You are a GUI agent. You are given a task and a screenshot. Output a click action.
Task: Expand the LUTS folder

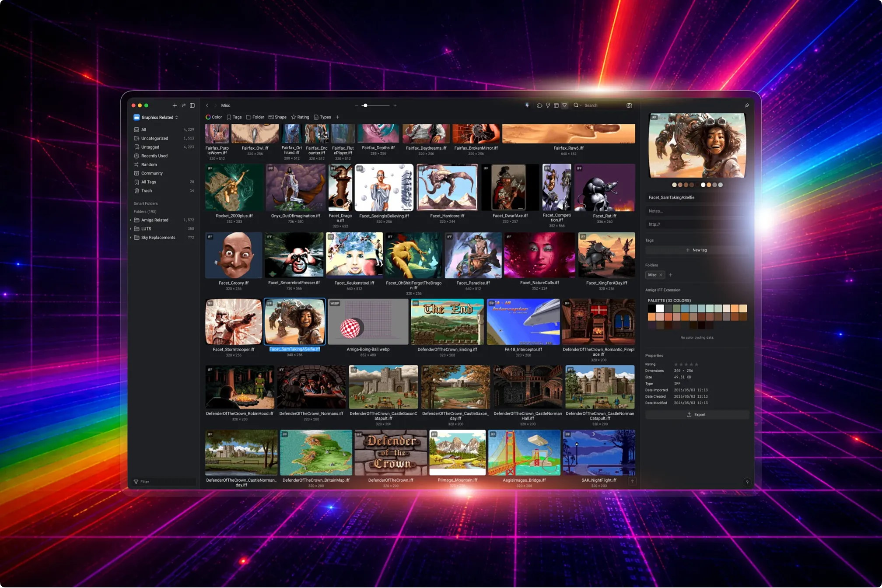[131, 229]
